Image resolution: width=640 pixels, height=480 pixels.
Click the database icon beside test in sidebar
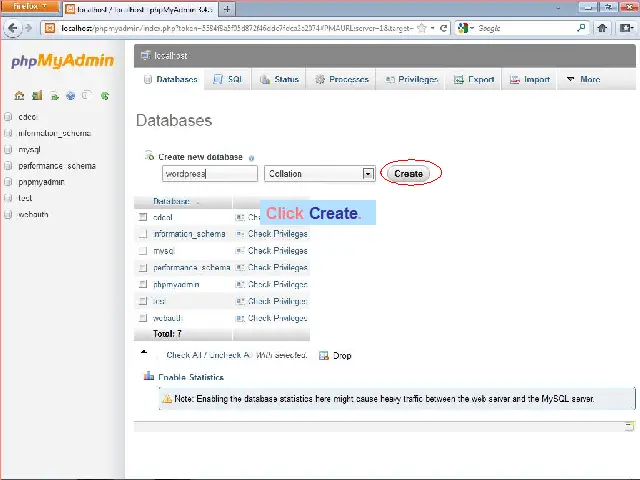tap(8, 198)
